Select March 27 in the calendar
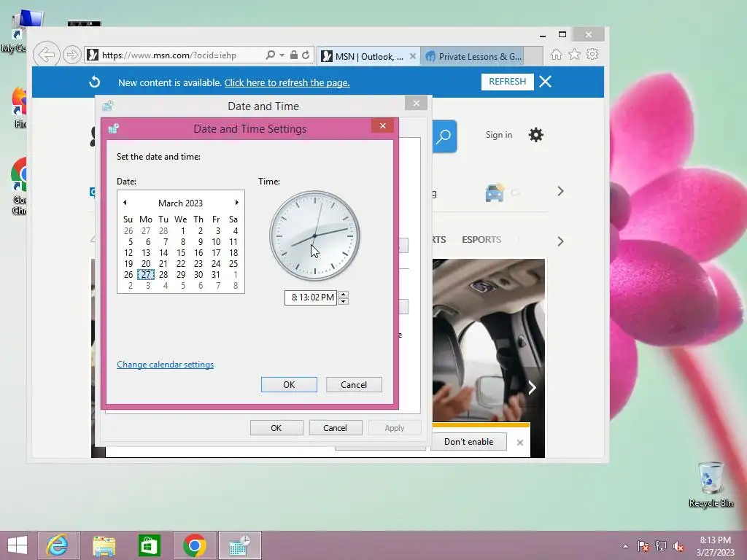 pos(146,275)
